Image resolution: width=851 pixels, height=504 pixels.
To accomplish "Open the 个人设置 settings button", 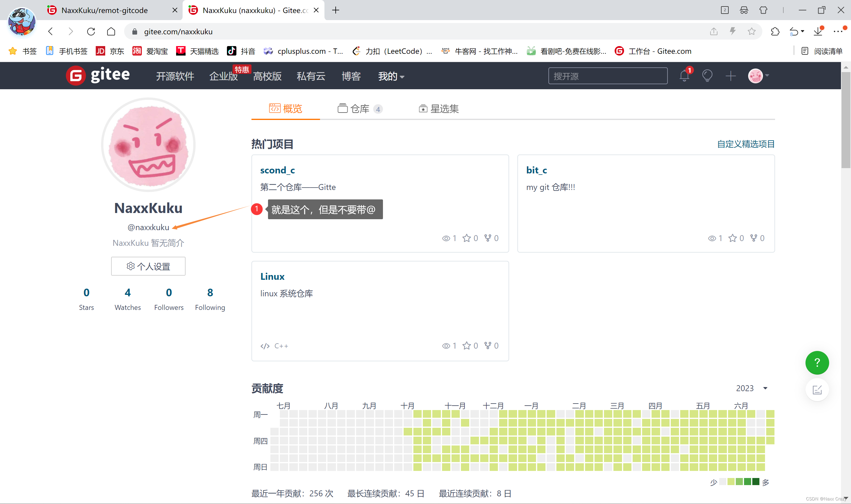I will (x=148, y=266).
